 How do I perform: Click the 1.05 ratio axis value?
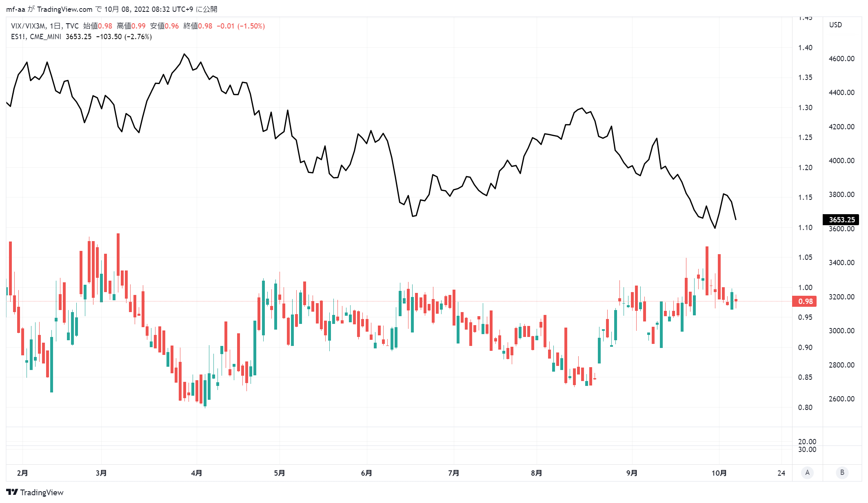pyautogui.click(x=805, y=257)
